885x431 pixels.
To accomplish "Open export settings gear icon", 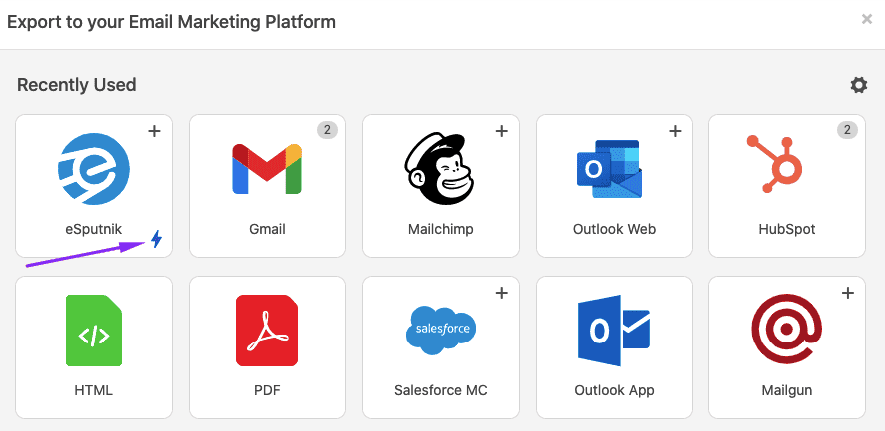I will click(859, 86).
